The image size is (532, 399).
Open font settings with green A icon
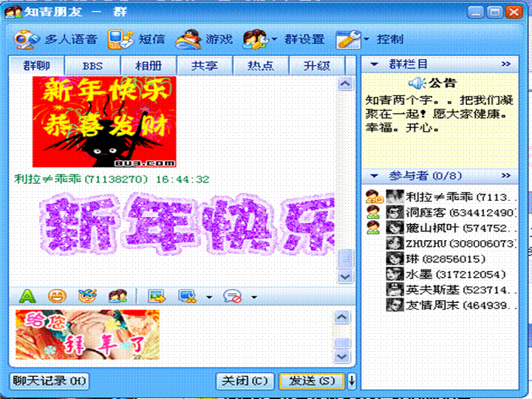point(27,296)
